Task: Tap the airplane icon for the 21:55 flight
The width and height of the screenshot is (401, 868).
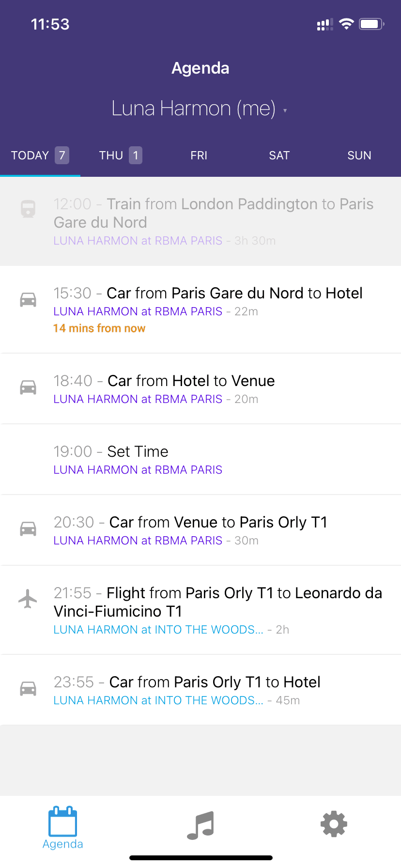Action: (x=28, y=599)
